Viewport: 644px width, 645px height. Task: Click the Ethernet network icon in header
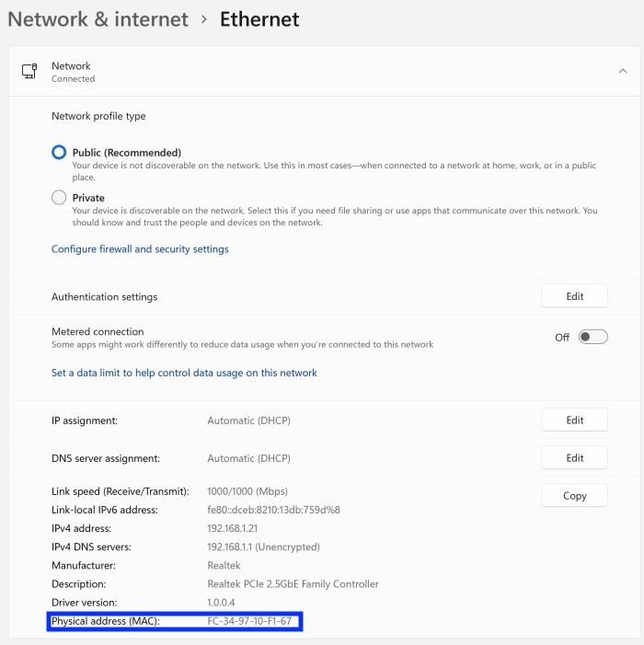click(29, 72)
